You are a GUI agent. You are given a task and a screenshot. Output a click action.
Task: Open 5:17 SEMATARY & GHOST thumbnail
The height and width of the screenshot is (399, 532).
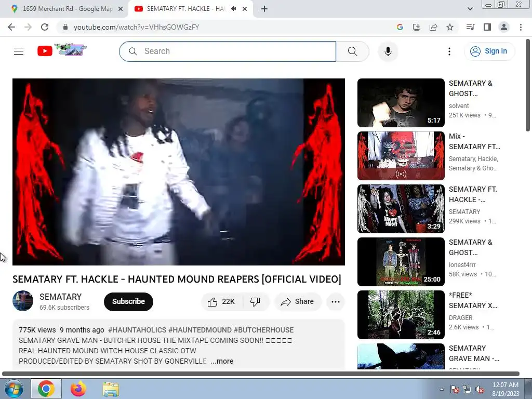[401, 103]
